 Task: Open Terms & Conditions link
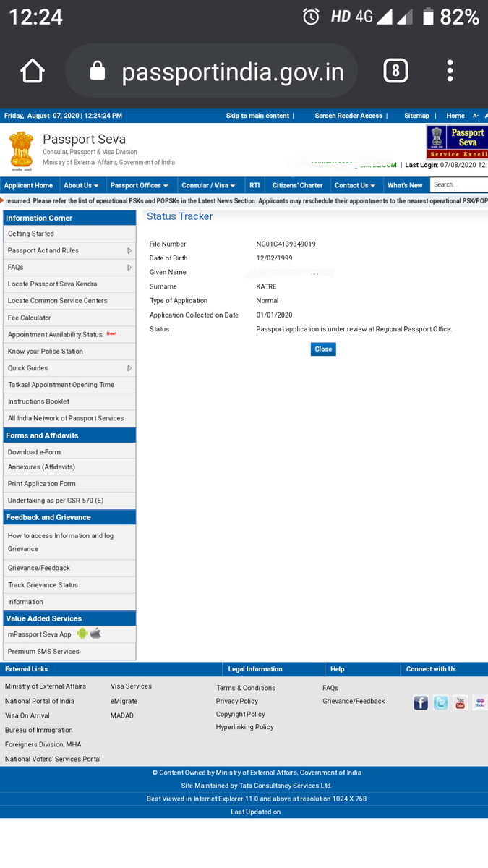[x=246, y=688]
